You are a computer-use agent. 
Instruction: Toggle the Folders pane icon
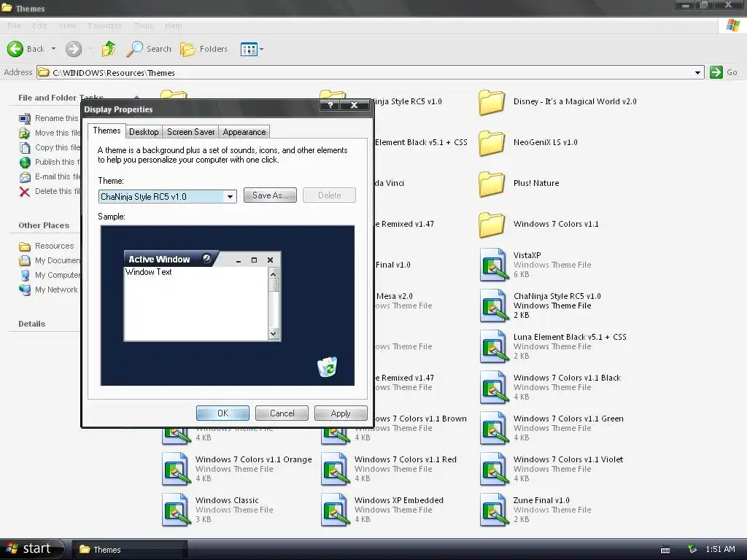tap(187, 49)
